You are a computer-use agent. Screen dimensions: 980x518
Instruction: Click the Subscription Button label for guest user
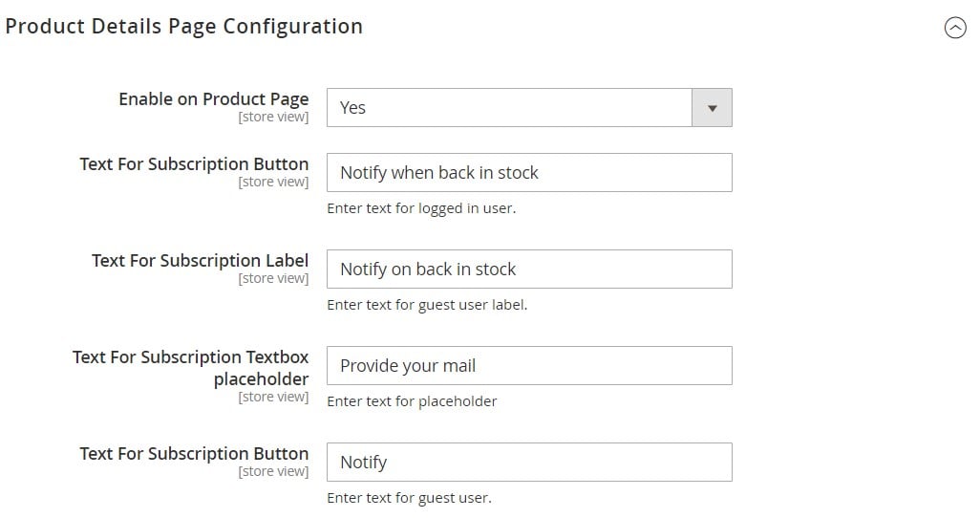click(194, 454)
